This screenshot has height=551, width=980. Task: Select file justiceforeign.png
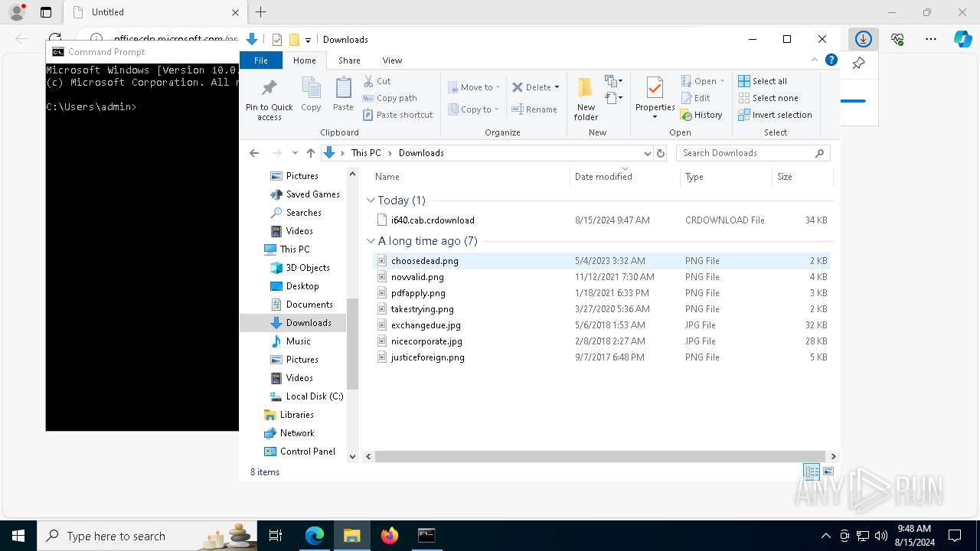coord(600,357)
